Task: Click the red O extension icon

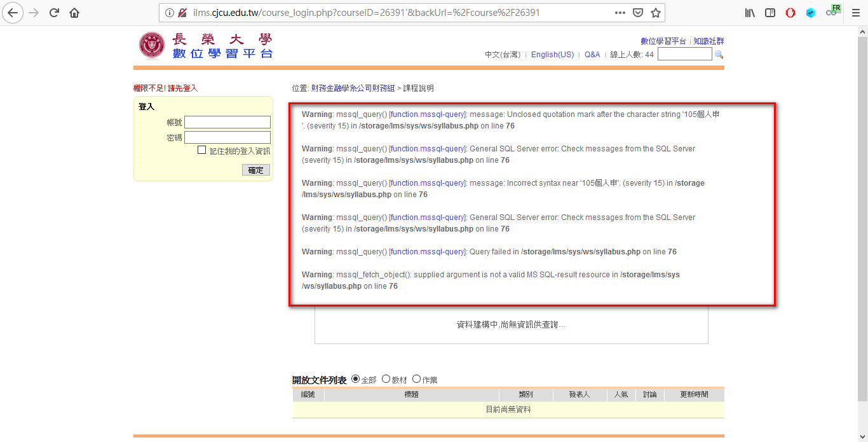Action: pos(790,13)
